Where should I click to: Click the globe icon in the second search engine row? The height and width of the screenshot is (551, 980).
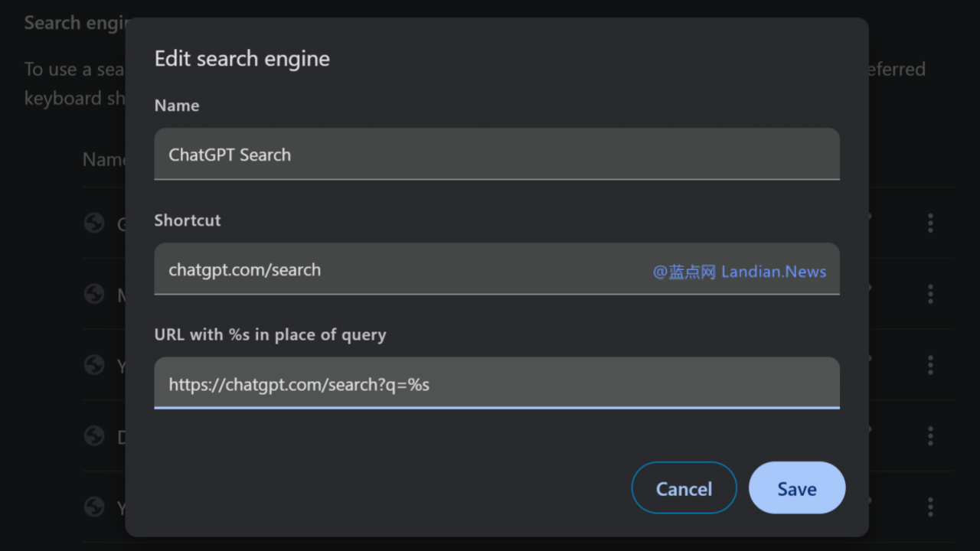(x=94, y=294)
